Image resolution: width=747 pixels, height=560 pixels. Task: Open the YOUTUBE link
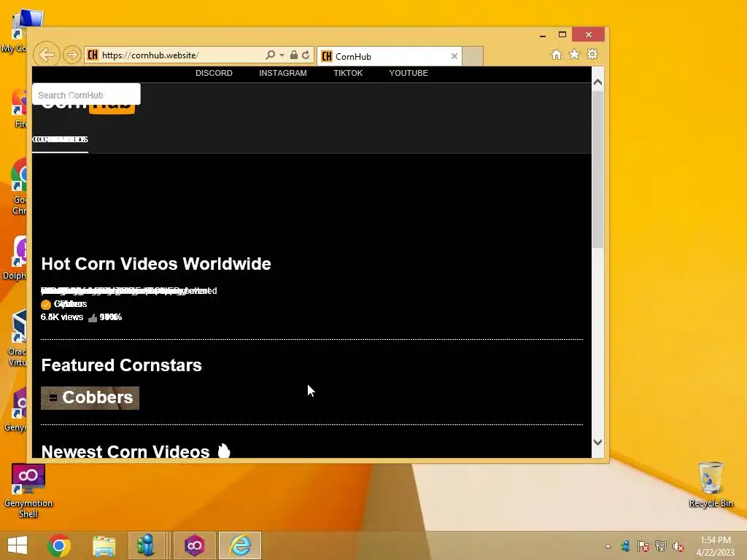409,73
